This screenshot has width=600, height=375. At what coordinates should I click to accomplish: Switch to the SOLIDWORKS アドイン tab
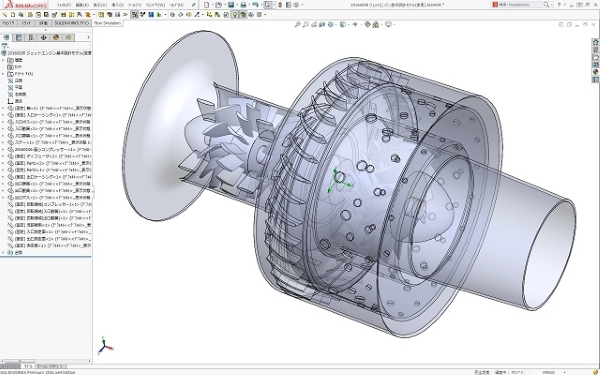coord(72,23)
